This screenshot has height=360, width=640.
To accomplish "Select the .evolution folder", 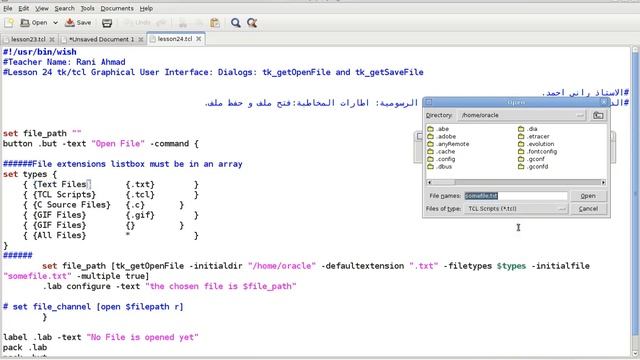I will coord(536,144).
